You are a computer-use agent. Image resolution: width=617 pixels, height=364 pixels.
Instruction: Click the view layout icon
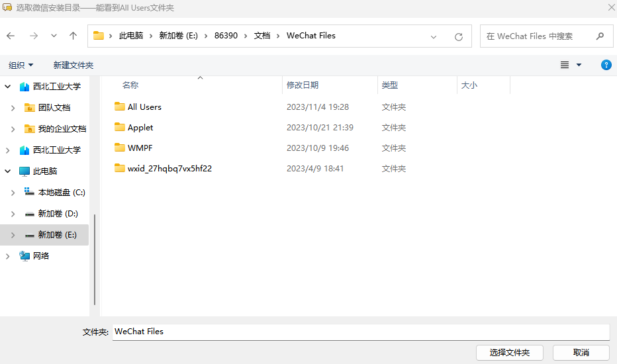click(565, 65)
